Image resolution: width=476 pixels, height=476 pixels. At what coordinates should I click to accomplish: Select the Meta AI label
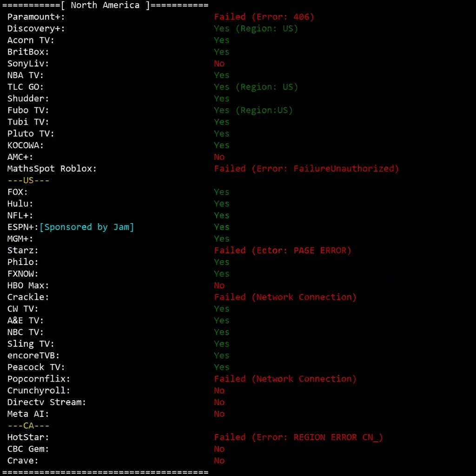click(28, 414)
